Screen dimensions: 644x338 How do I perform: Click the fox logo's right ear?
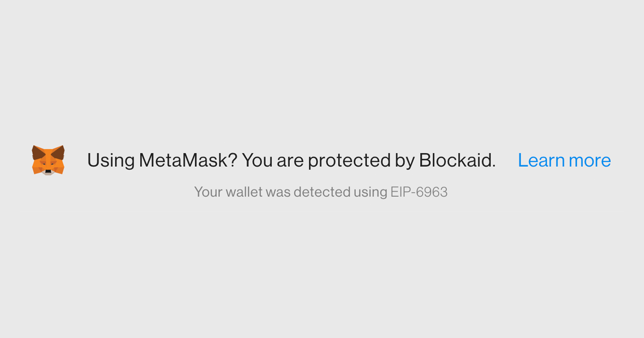[x=58, y=152]
